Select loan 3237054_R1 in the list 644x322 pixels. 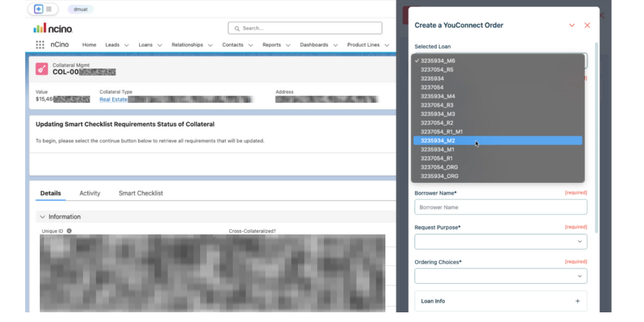point(498,158)
